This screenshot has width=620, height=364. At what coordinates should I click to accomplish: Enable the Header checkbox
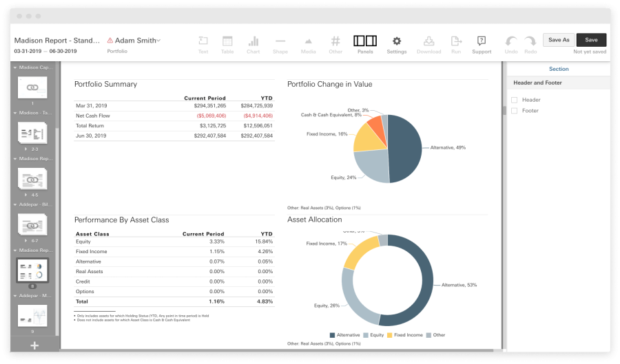point(514,100)
